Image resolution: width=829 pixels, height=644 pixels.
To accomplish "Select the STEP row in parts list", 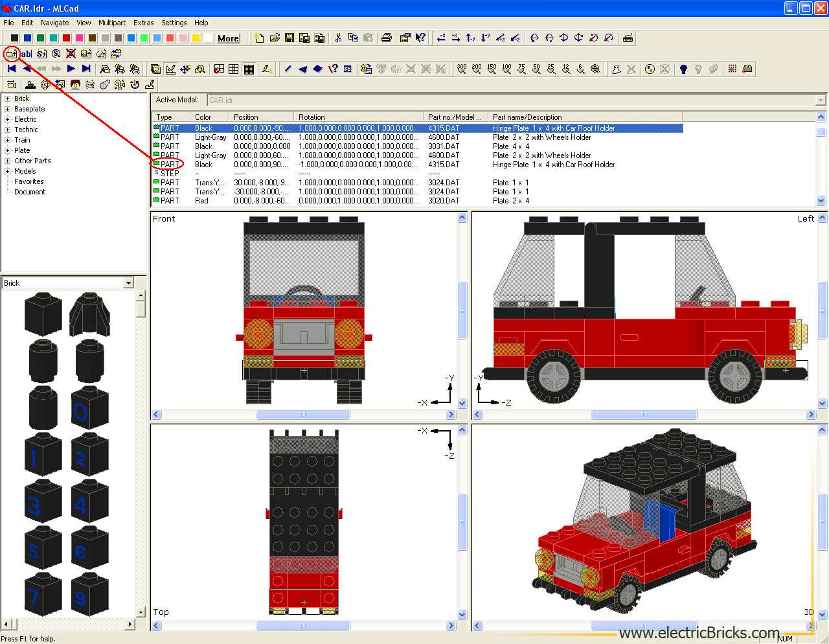I will click(x=418, y=174).
